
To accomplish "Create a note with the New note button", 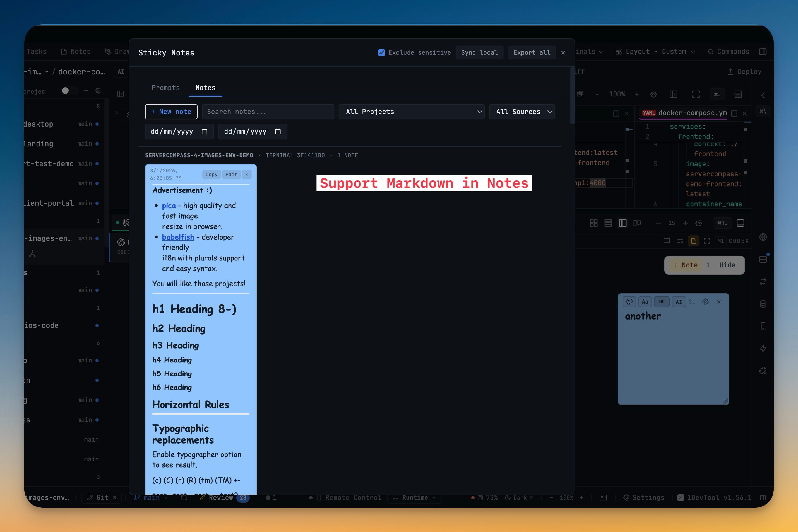I will [x=171, y=112].
